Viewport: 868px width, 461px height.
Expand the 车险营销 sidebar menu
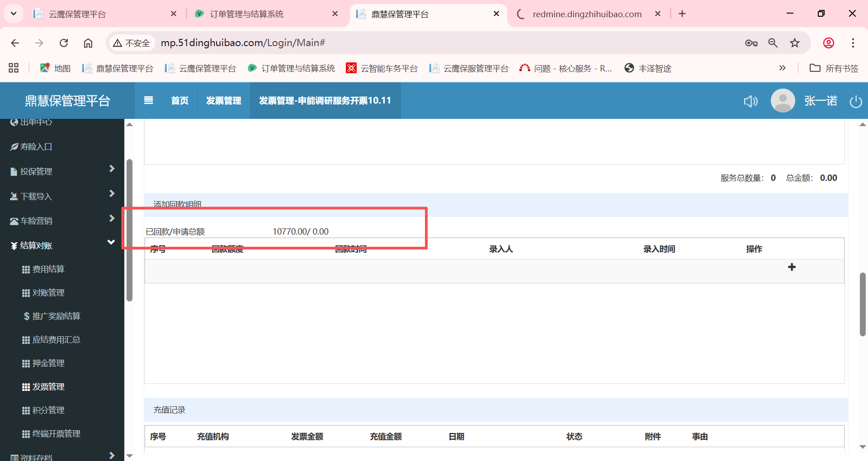[62, 221]
